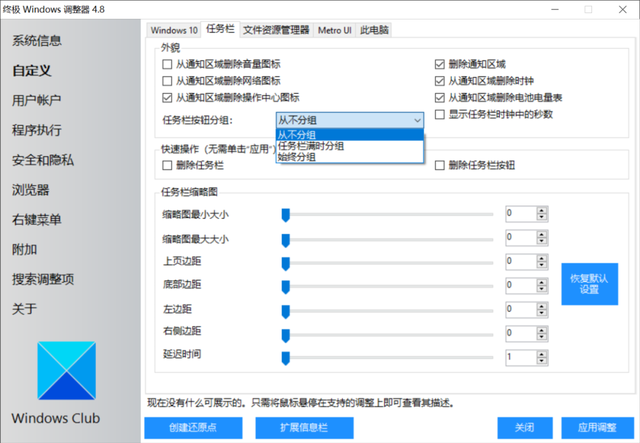Click the Windows Club text
The image size is (640, 443).
(x=56, y=418)
